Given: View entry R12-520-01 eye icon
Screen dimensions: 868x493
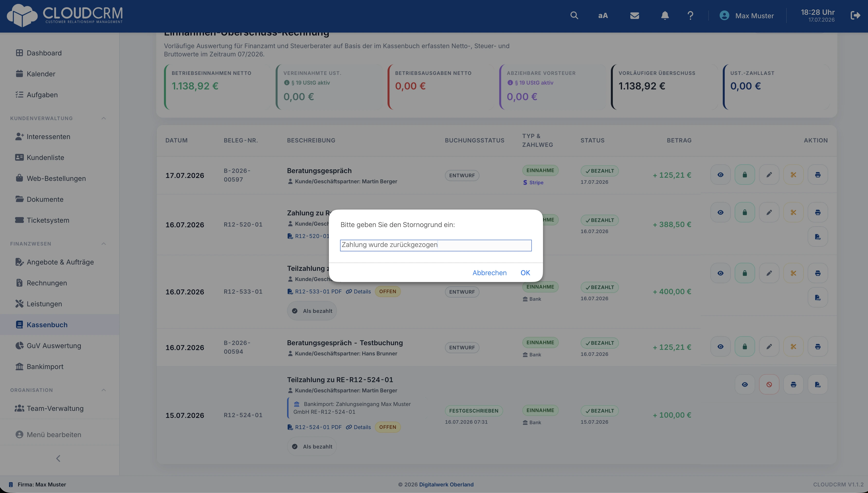Looking at the screenshot, I should [720, 212].
